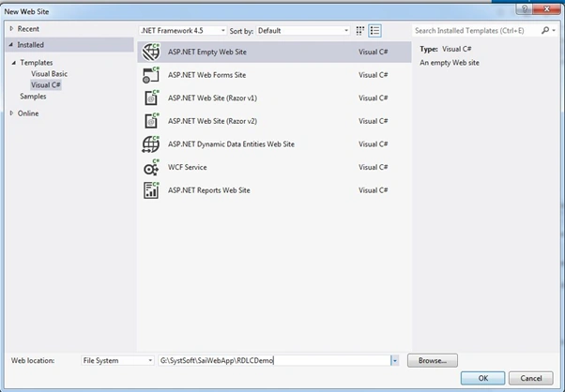Viewport: 565px width, 392px height.
Task: Click the ASP.NET Web Forms Site icon
Action: coord(150,75)
